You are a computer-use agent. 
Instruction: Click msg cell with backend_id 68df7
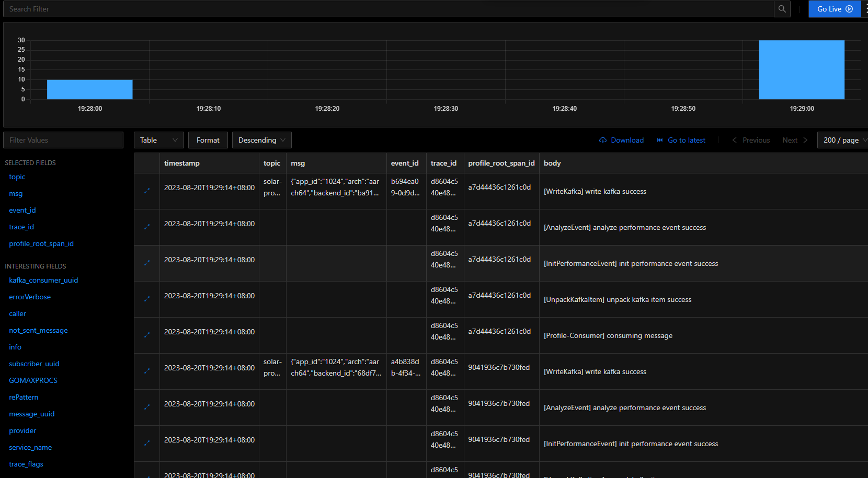tap(336, 367)
